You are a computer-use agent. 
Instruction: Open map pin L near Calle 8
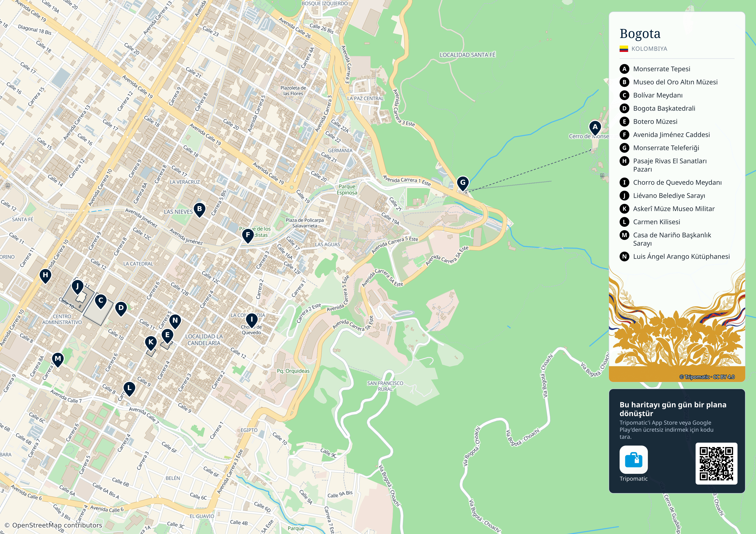[129, 389]
